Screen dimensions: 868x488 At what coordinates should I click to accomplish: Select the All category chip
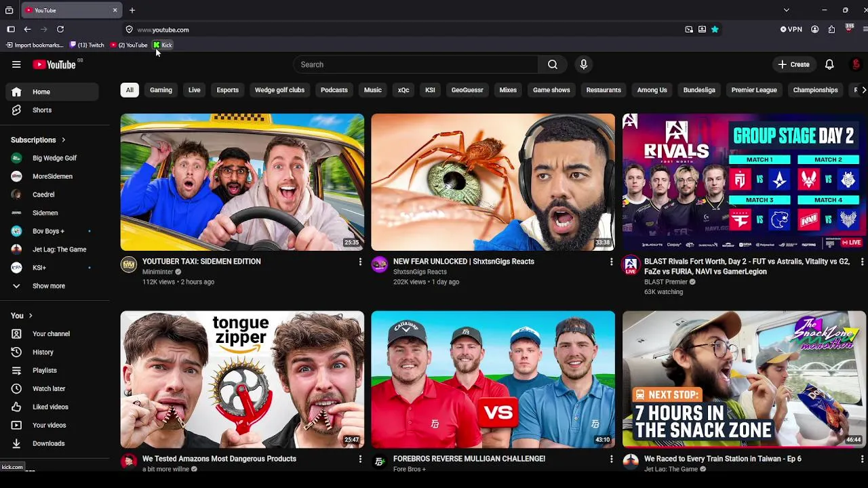(x=130, y=89)
